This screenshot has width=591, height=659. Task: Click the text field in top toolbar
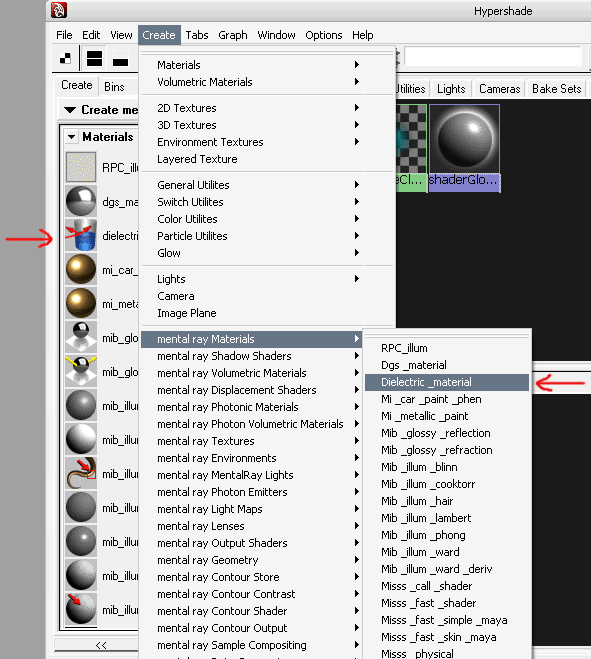[x=493, y=56]
